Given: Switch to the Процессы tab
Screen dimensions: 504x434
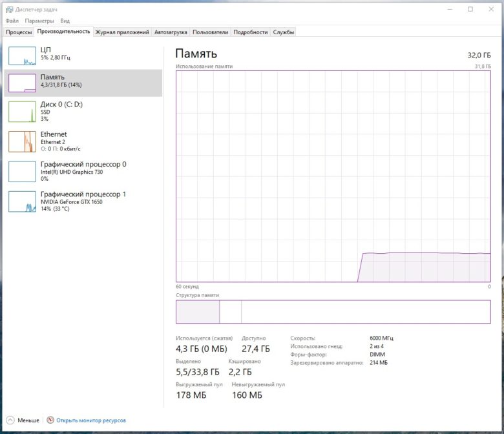Looking at the screenshot, I should (19, 32).
